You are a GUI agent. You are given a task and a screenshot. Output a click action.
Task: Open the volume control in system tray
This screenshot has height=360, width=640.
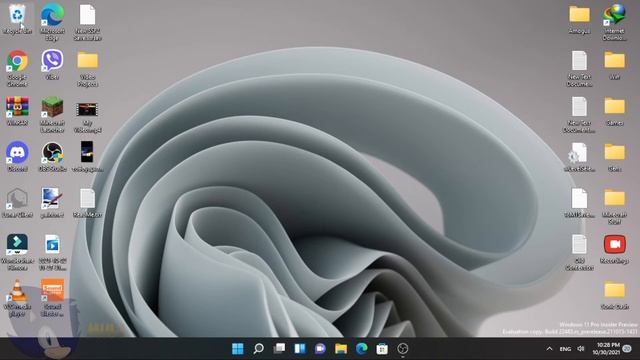(581, 349)
